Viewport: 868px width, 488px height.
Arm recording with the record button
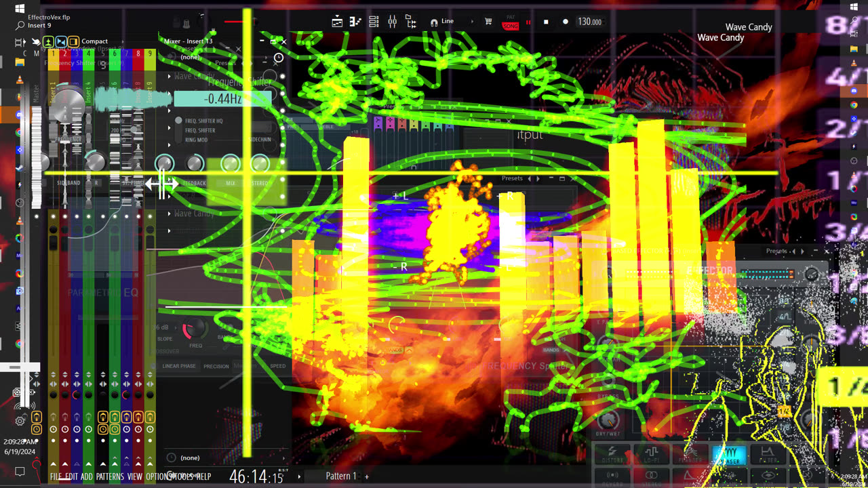[x=566, y=22]
